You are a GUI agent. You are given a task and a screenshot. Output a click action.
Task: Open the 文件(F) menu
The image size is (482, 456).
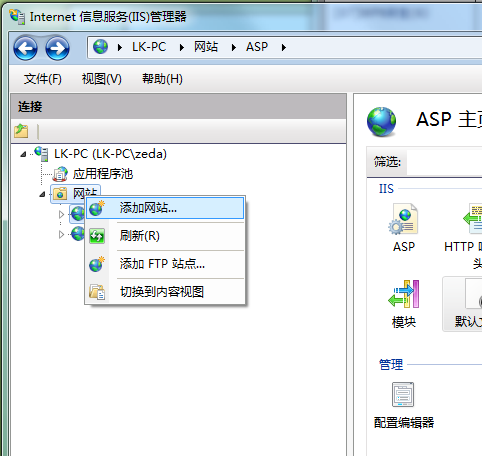(x=42, y=79)
